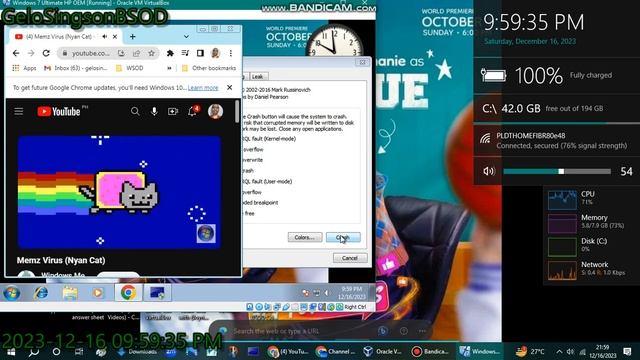This screenshot has height=360, width=640.
Task: Open a new Chrome tab with plus button
Action: (132, 37)
